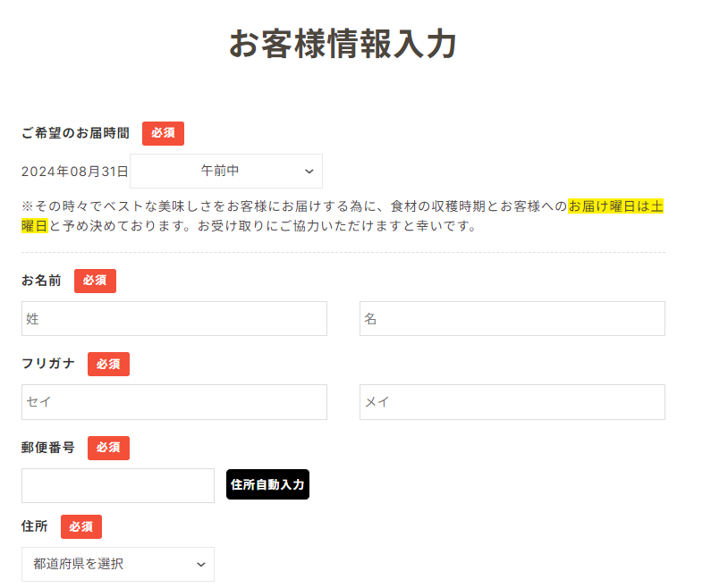The width and height of the screenshot is (711, 588).
Task: Focus the メイ furigana field
Action: point(512,402)
